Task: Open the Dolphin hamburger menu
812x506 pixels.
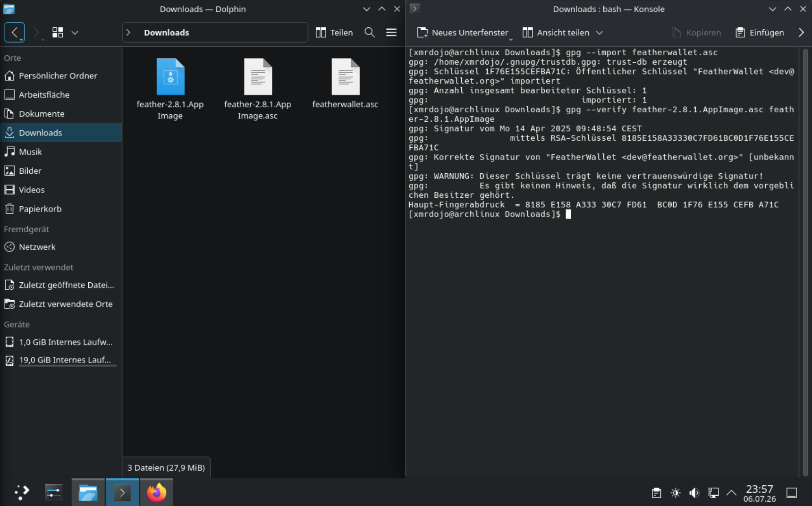Action: 391,33
